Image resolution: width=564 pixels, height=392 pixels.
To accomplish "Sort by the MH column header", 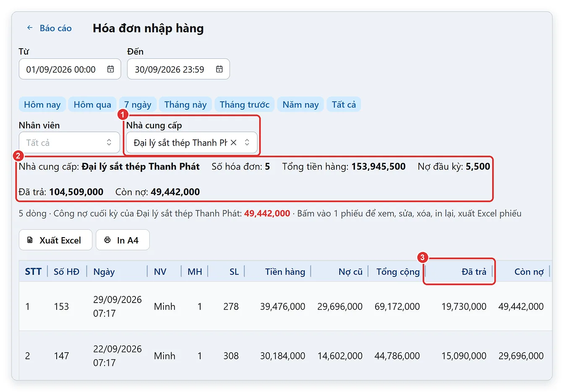I will (x=195, y=272).
